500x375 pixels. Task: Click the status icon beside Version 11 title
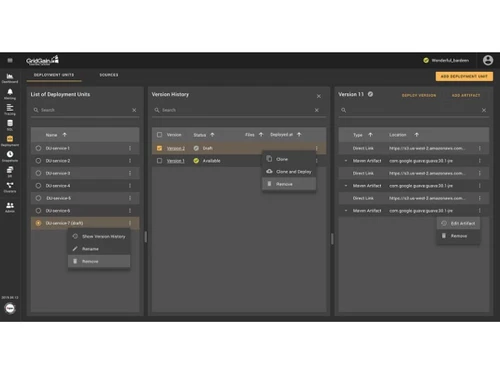tap(370, 94)
